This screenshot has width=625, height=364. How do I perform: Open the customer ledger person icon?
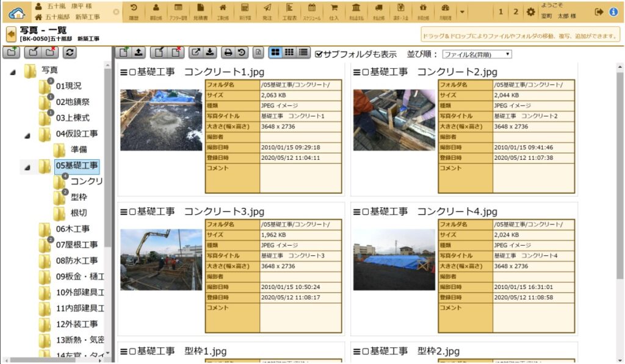pos(156,12)
